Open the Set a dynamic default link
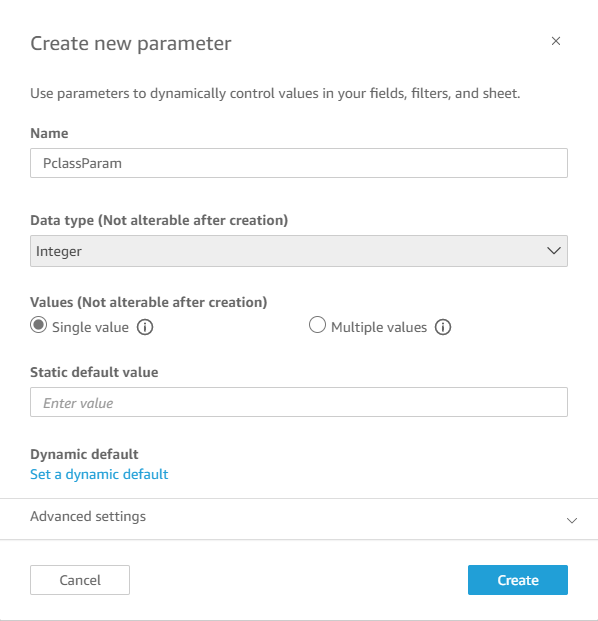 coord(99,474)
